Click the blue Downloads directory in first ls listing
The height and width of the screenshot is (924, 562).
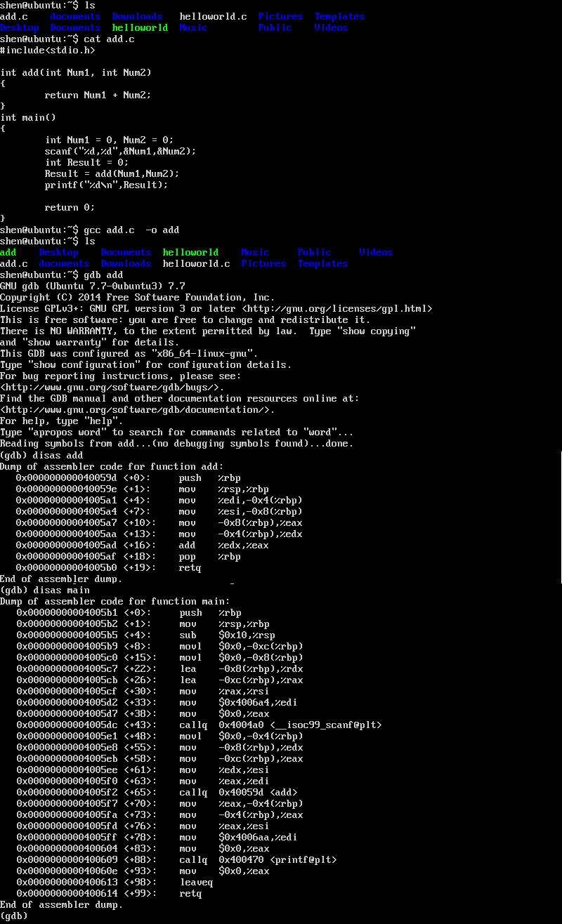tap(137, 16)
